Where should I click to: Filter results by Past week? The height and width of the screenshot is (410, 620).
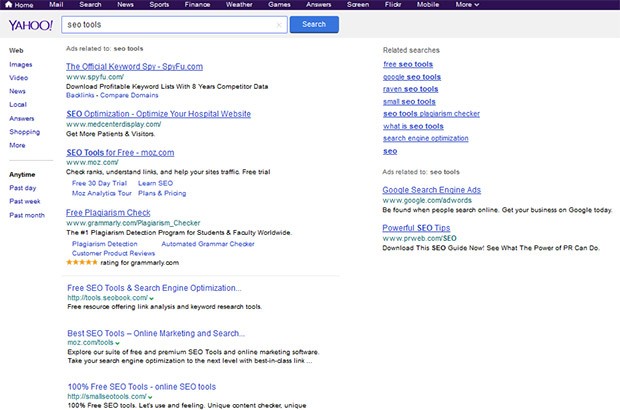tap(25, 201)
